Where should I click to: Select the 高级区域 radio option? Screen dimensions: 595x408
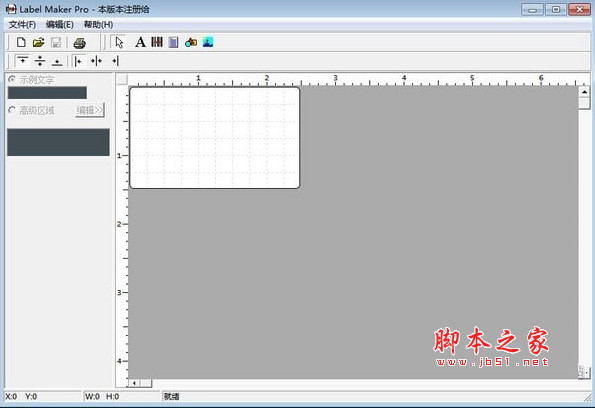(x=31, y=110)
